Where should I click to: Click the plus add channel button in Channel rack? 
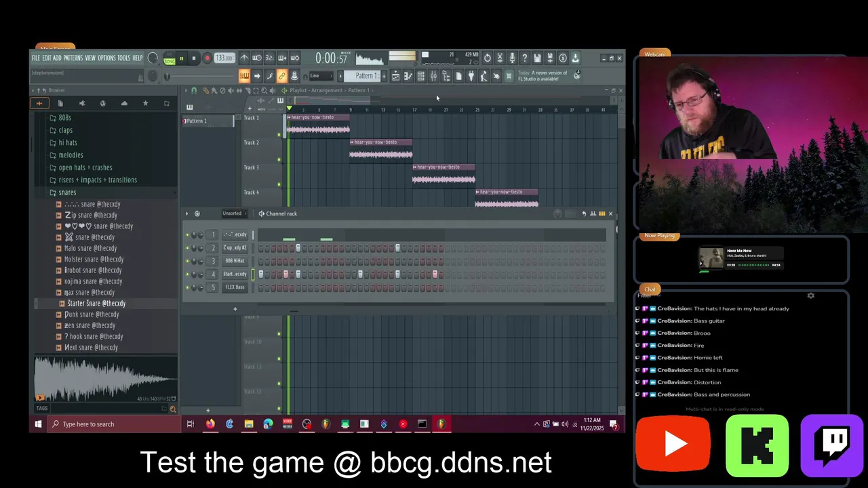pos(235,309)
